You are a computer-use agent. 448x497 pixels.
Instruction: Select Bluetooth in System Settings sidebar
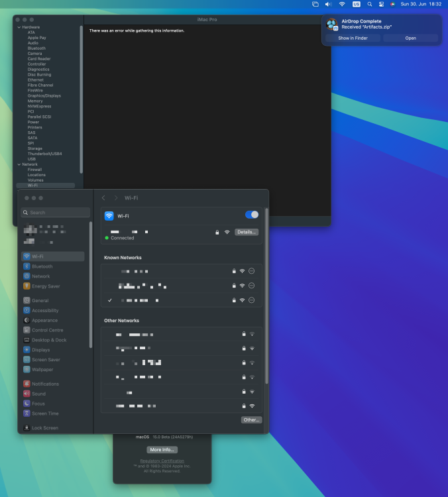(52, 266)
